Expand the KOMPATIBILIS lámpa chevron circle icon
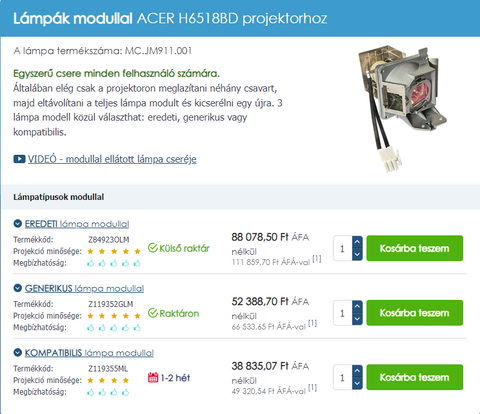Viewport: 480px width, 414px height. pos(18,352)
